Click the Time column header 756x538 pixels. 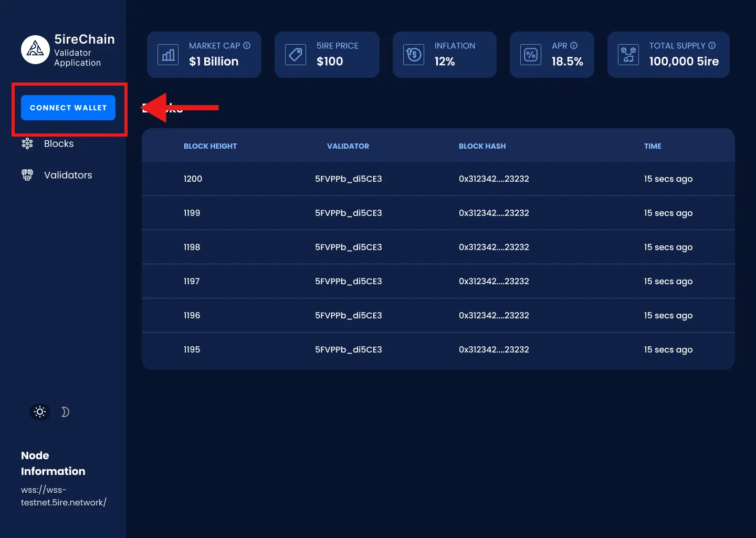[x=653, y=146]
